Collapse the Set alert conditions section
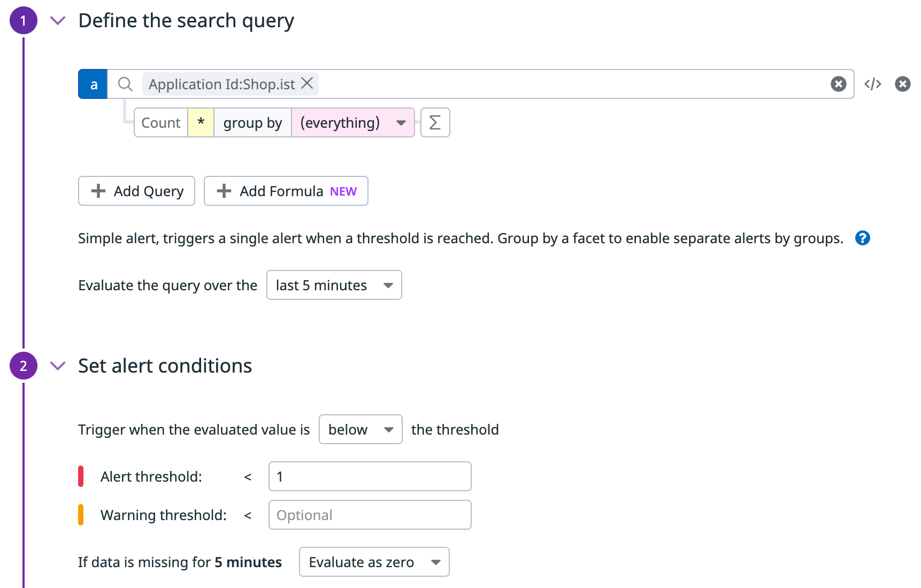The image size is (921, 588). tap(58, 366)
